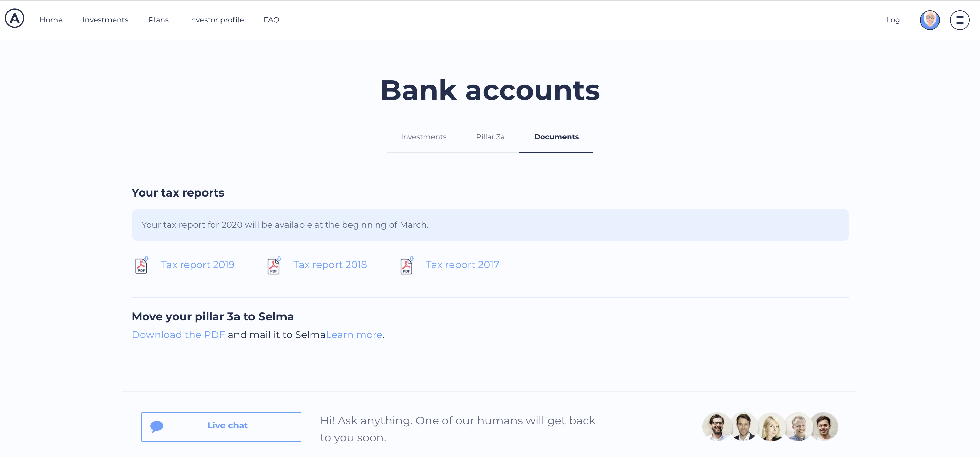Switch to the Investments tab
This screenshot has height=457, width=980.
click(x=424, y=137)
